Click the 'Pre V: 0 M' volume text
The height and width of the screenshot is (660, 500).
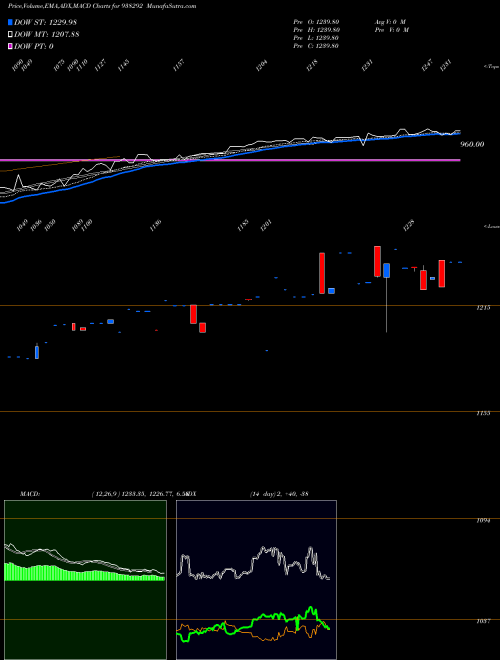[x=393, y=30]
